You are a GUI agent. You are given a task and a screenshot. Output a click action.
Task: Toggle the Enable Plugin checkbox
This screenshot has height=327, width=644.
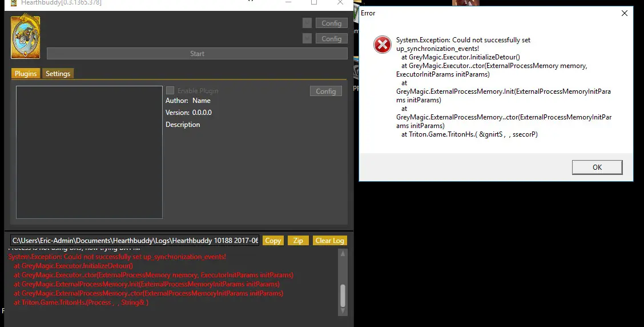[170, 90]
